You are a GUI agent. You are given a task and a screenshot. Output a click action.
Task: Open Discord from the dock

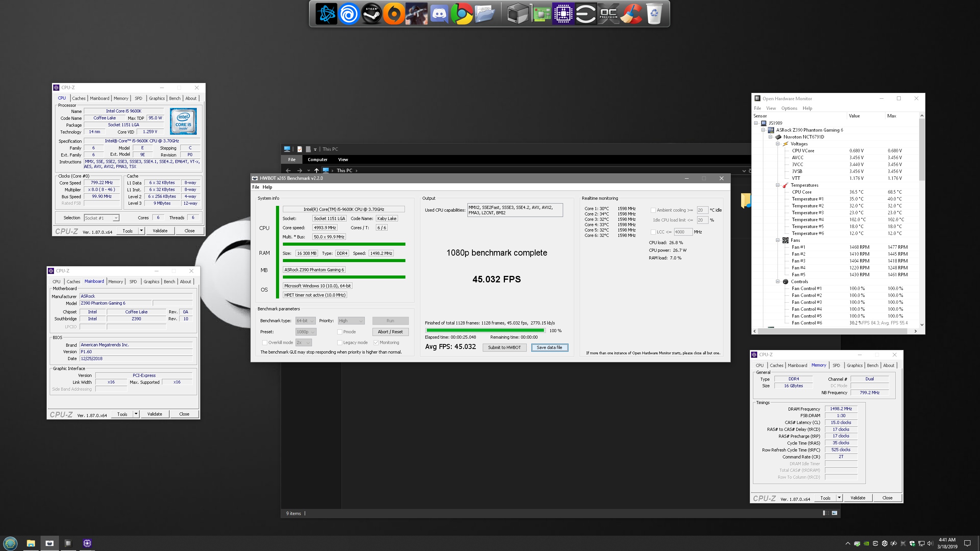tap(439, 14)
